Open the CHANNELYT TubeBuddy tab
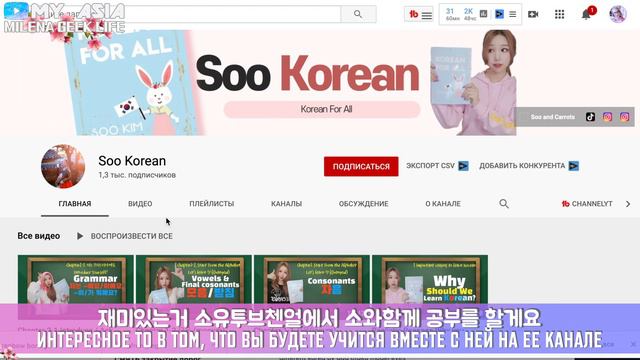 587,204
